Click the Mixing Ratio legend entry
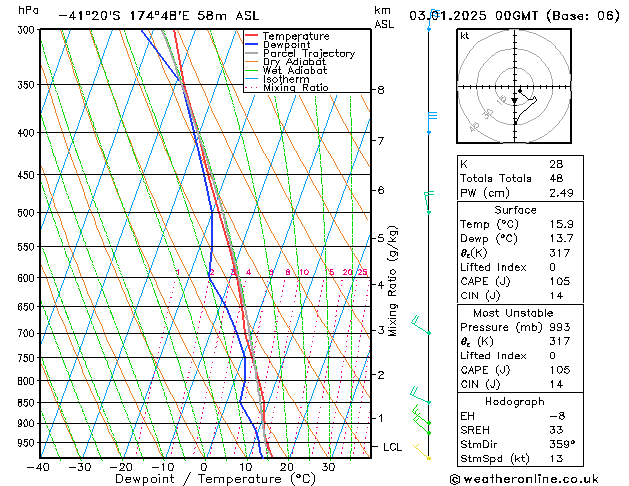Viewport: 629px width, 486px height. (x=287, y=87)
